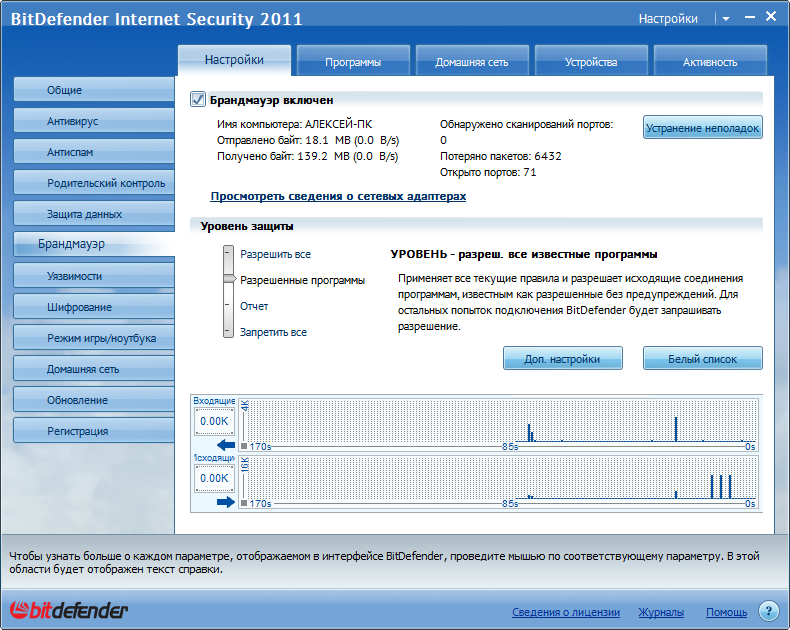The width and height of the screenshot is (790, 630).
Task: Open 'Просмотреть сведения о сетевых адаптерах' link
Action: click(x=338, y=196)
